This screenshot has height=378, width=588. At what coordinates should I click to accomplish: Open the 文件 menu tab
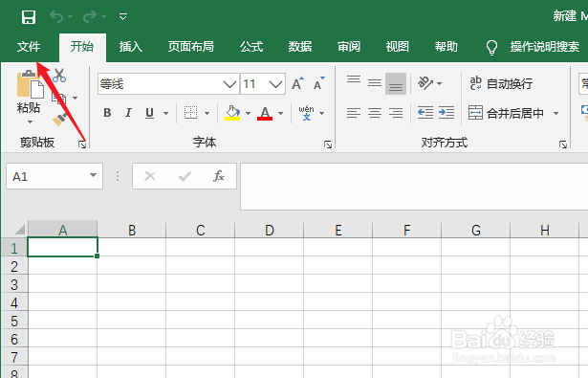[x=29, y=47]
